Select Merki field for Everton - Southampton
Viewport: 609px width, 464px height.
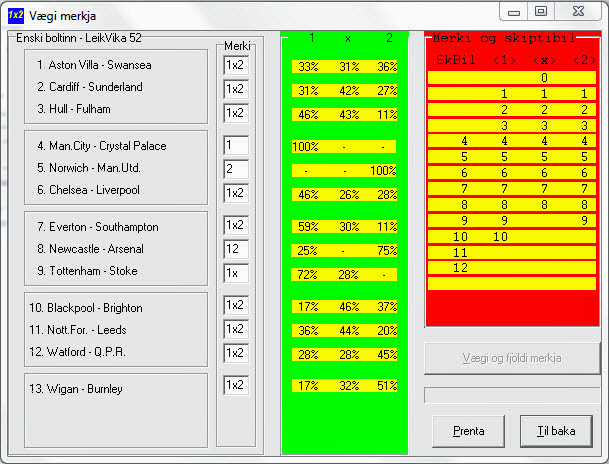tap(236, 225)
